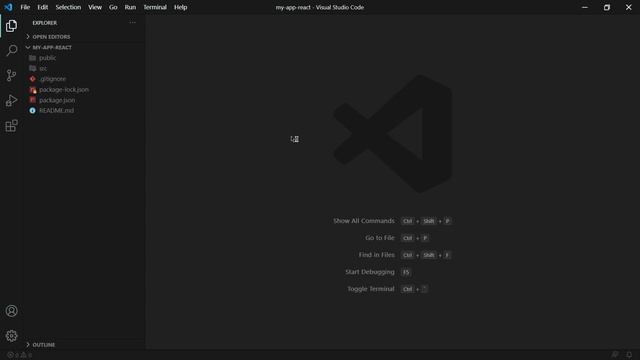The width and height of the screenshot is (640, 360).
Task: Minimize the VS Code window
Action: pos(585,7)
